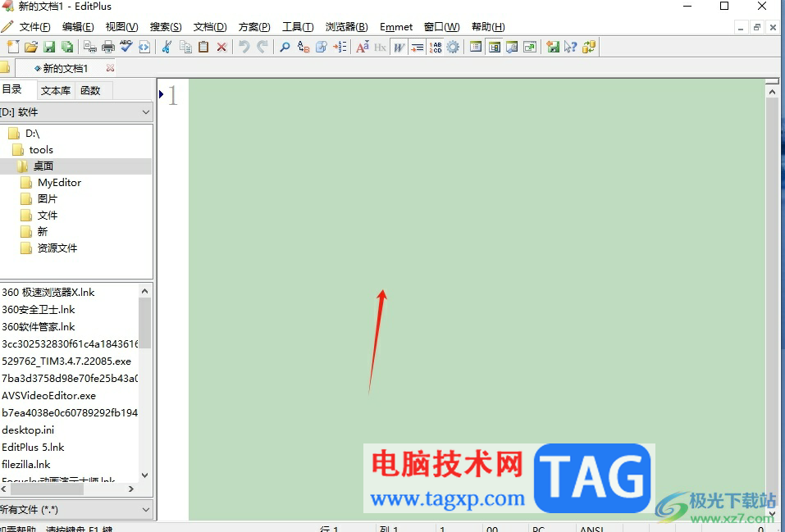
Task: Switch to the 文本库 tab
Action: pyautogui.click(x=56, y=91)
